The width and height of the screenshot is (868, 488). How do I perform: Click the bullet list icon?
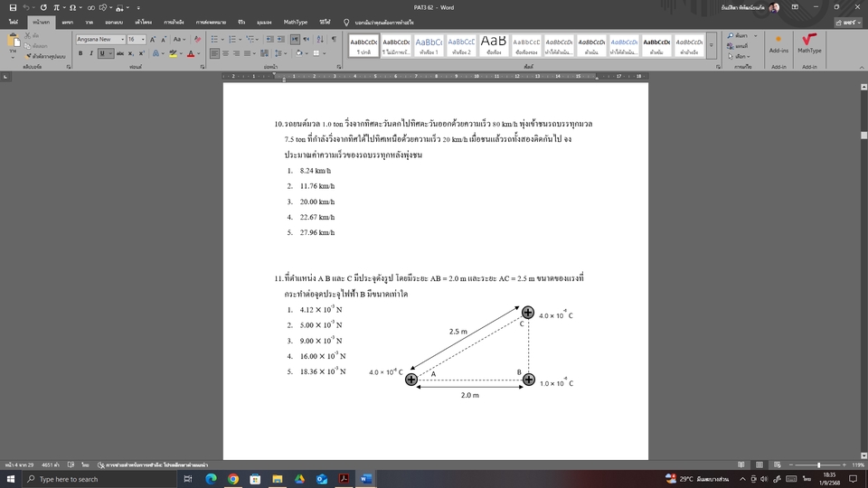(214, 40)
